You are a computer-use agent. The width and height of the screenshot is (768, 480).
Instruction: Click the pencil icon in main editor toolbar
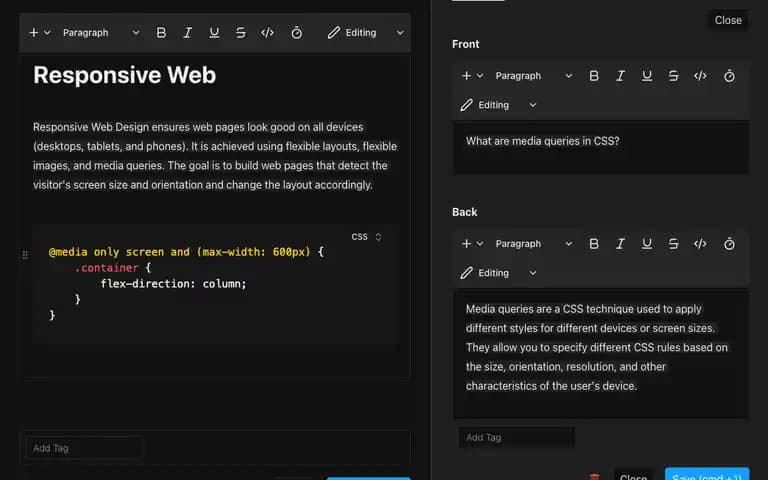pyautogui.click(x=334, y=33)
